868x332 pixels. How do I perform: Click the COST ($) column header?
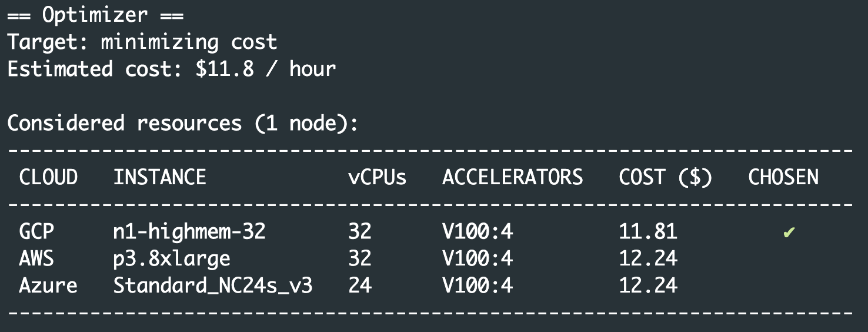click(x=666, y=177)
